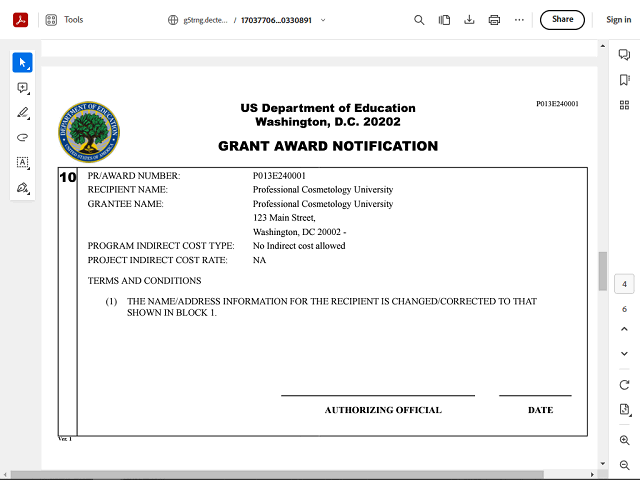
Task: Click the globe icon beside the file path
Action: 173,20
